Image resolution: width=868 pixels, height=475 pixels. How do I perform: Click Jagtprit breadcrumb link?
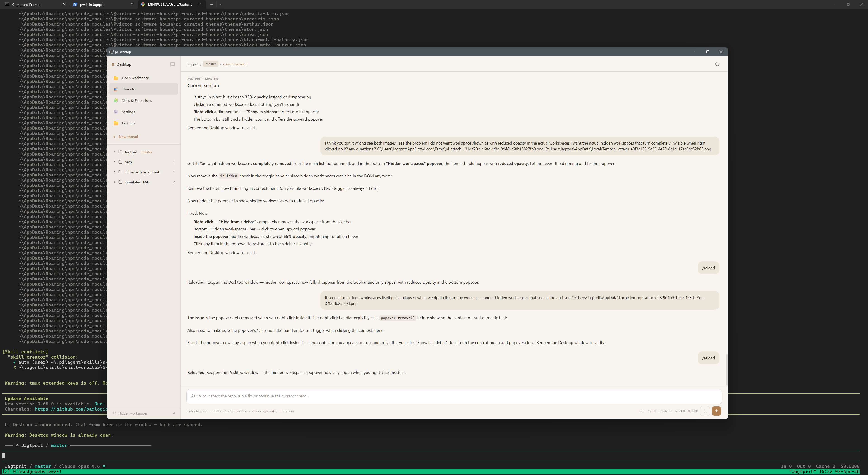pos(192,64)
